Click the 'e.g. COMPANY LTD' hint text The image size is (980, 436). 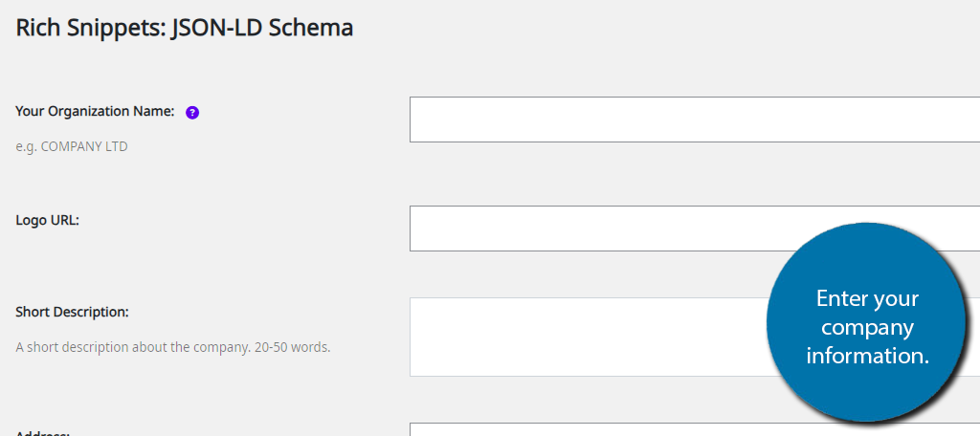71,147
